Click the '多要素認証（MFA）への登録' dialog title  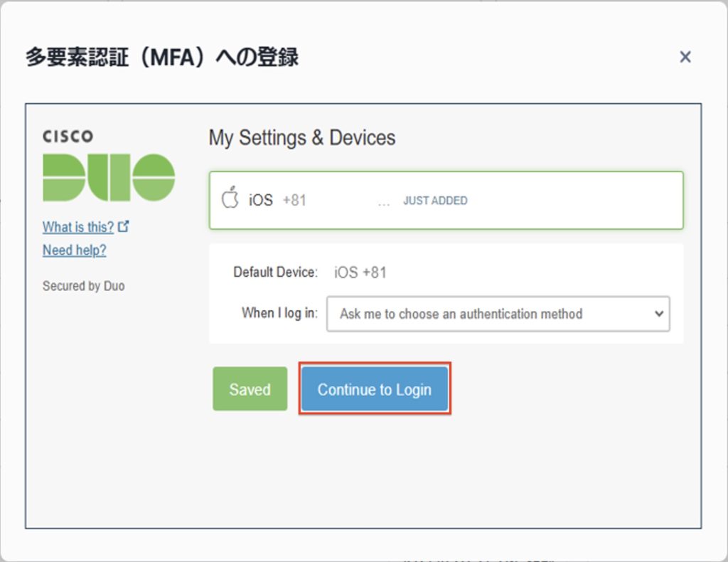point(162,57)
